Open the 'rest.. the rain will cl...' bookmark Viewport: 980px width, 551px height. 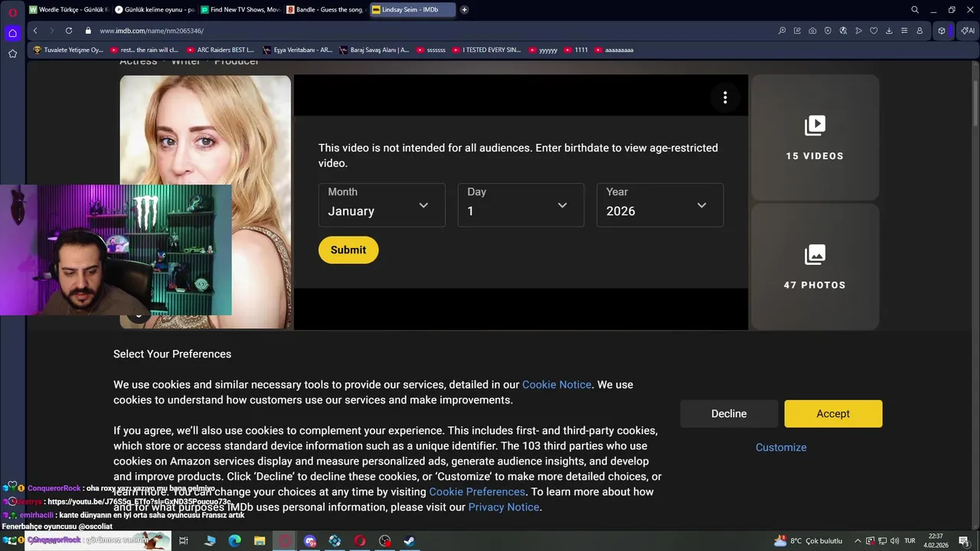145,50
